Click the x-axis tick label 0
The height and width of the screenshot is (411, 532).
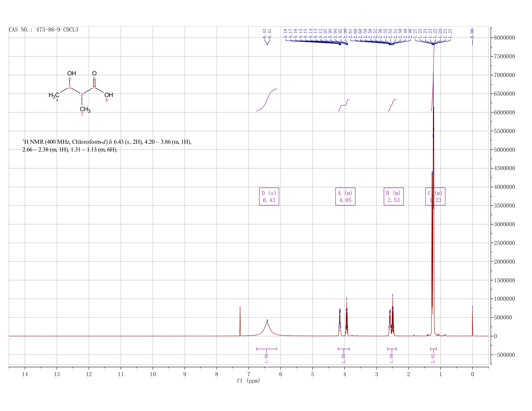click(x=472, y=374)
